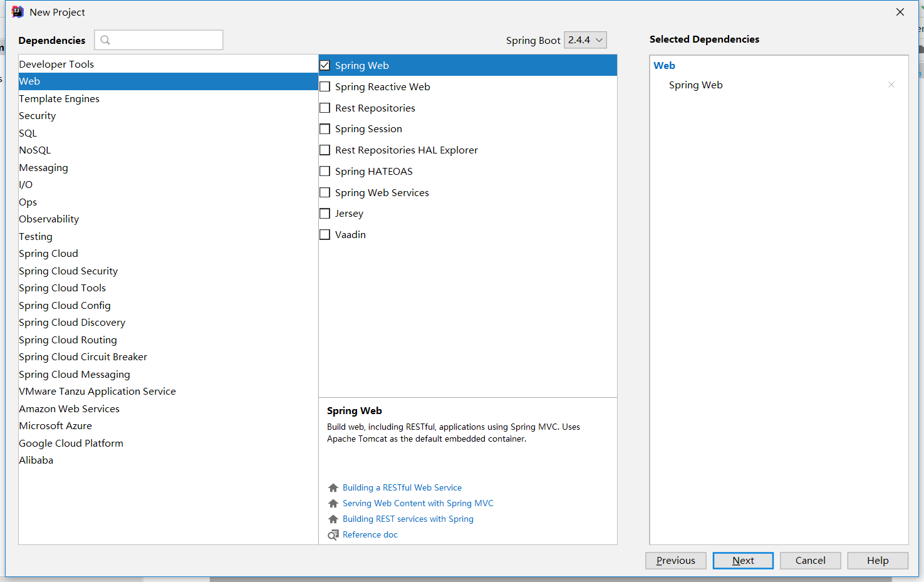This screenshot has width=924, height=582.
Task: Select the Testing category
Action: pyautogui.click(x=169, y=236)
